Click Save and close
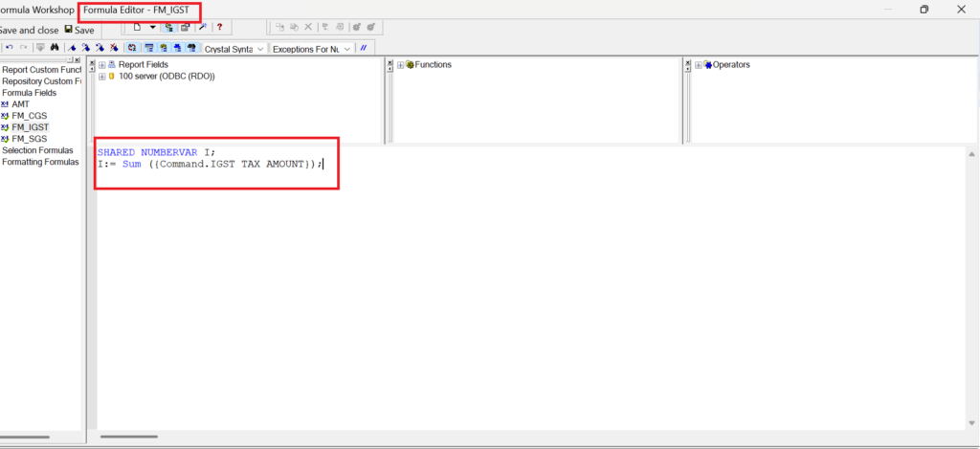The image size is (980, 449). 30,30
